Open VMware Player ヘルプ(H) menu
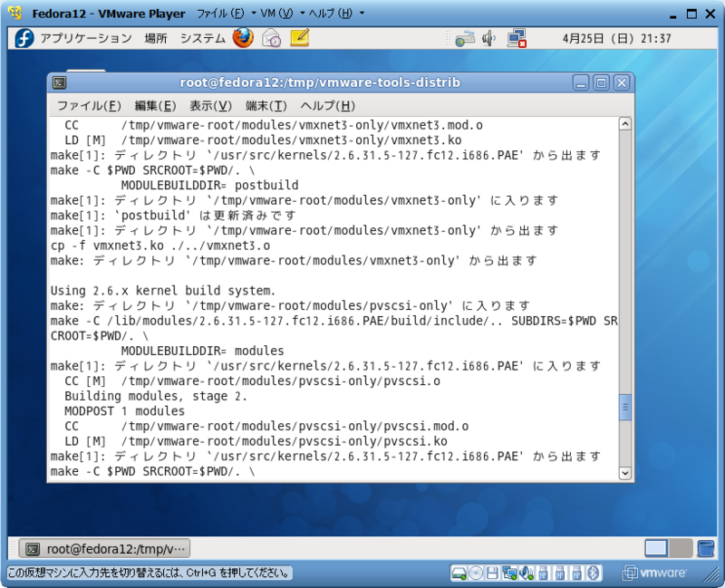 tap(331, 14)
